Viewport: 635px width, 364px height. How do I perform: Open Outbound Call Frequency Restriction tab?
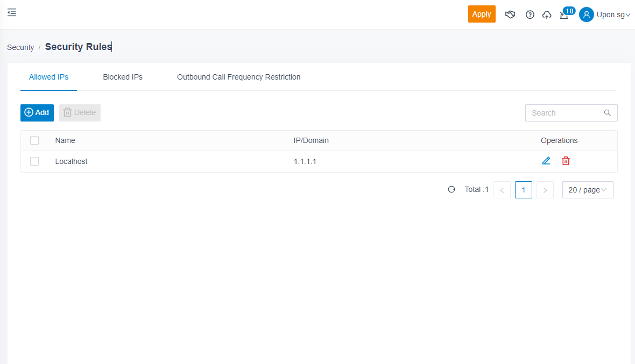click(238, 77)
